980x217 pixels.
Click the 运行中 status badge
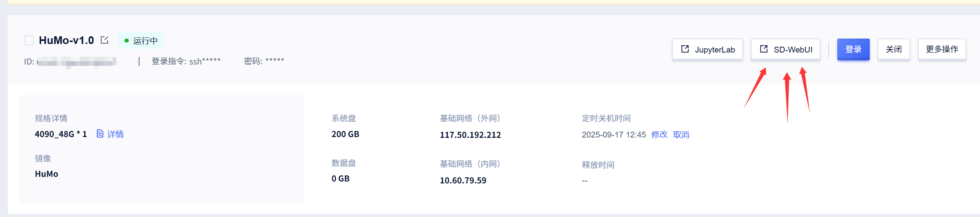[x=140, y=41]
